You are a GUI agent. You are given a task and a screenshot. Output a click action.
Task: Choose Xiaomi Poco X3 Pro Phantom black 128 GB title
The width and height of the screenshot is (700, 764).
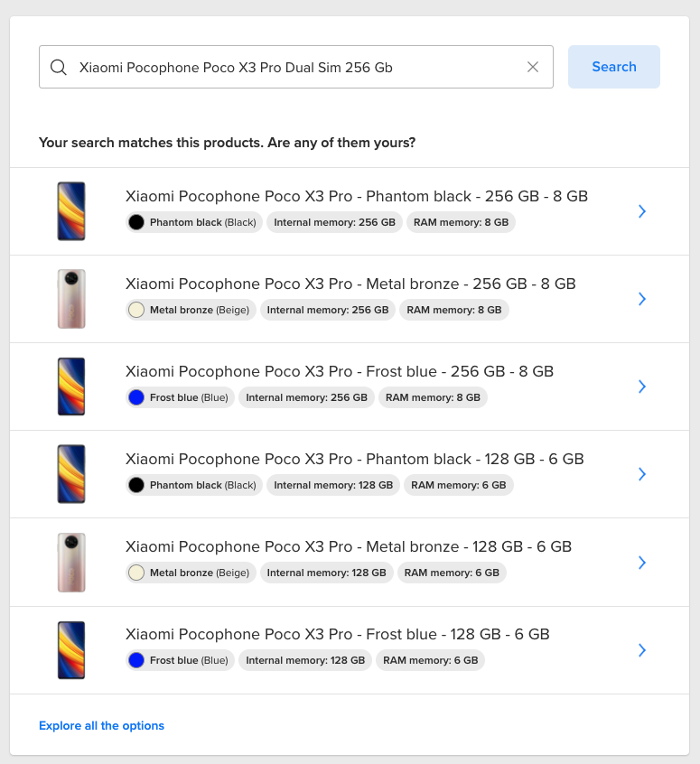[354, 459]
